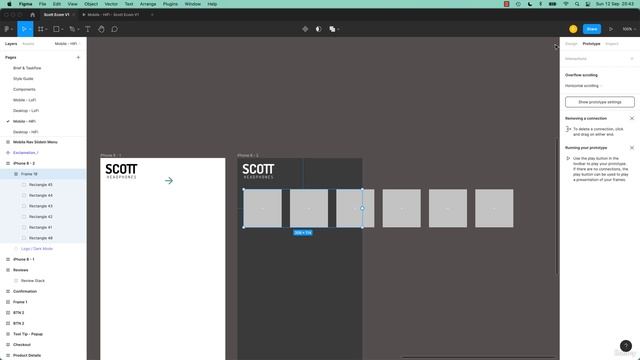
Task: Open the Pen tool dropdown arrow
Action: point(78,29)
